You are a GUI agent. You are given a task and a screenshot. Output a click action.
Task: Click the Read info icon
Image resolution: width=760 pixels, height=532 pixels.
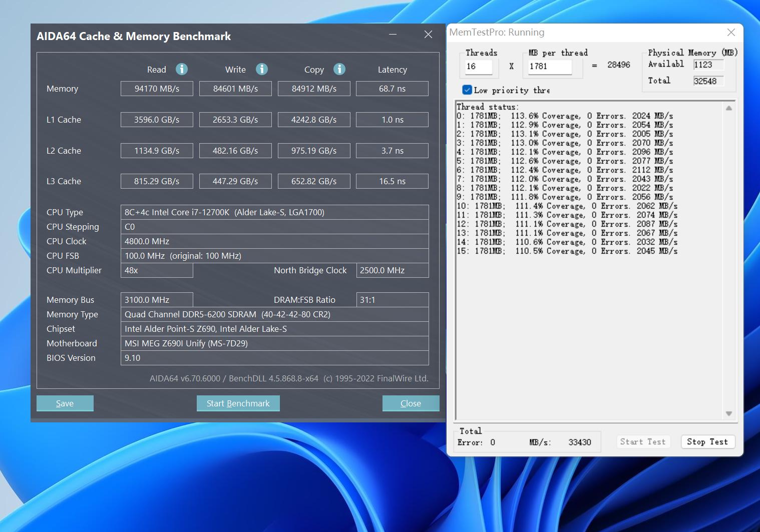182,69
